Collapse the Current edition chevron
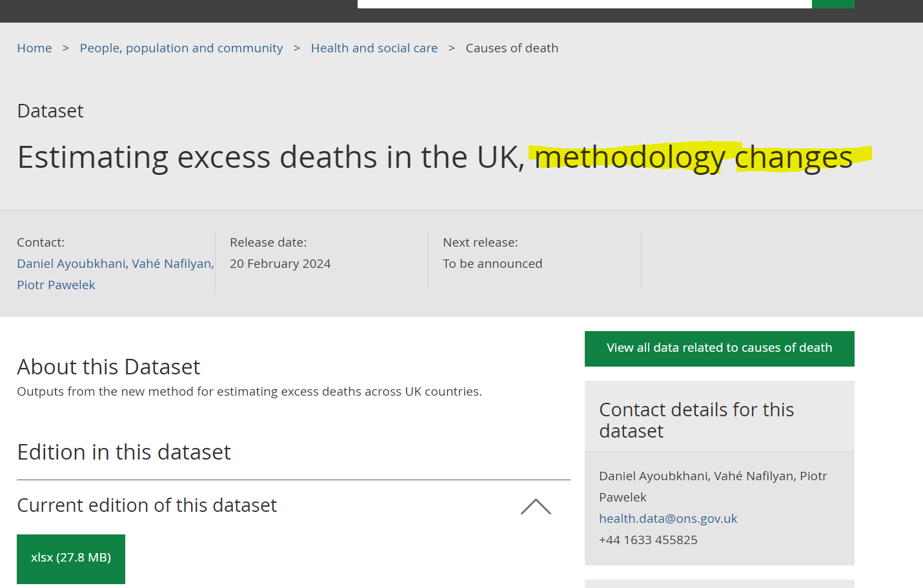The width and height of the screenshot is (923, 588). (x=536, y=507)
